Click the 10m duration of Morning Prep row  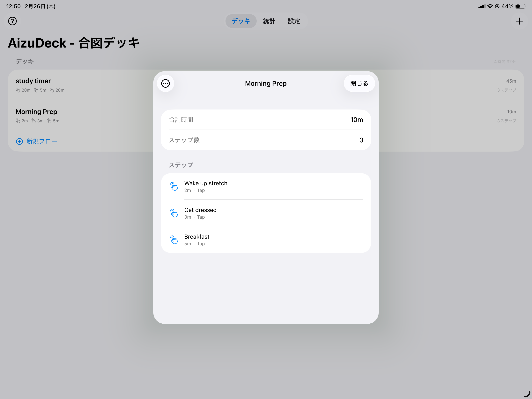[x=512, y=112]
